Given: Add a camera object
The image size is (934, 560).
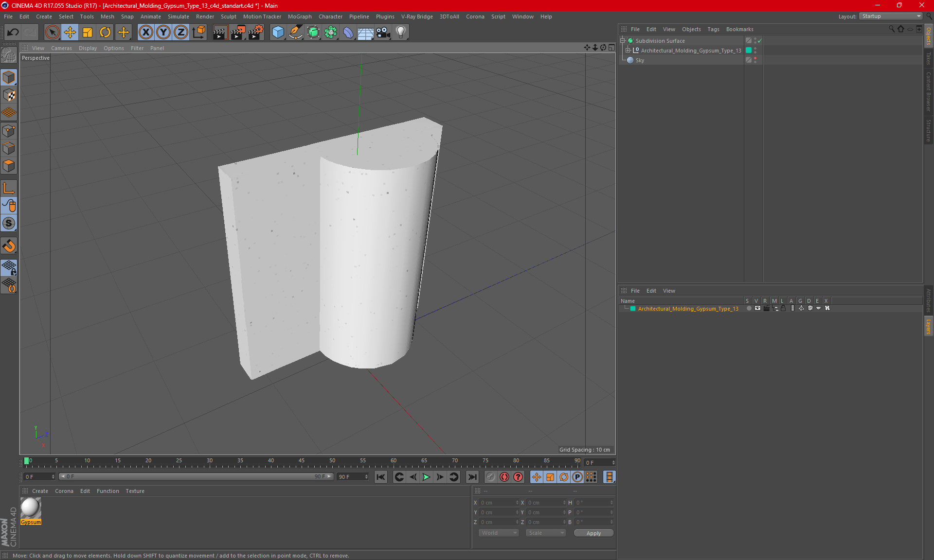Looking at the screenshot, I should point(383,33).
